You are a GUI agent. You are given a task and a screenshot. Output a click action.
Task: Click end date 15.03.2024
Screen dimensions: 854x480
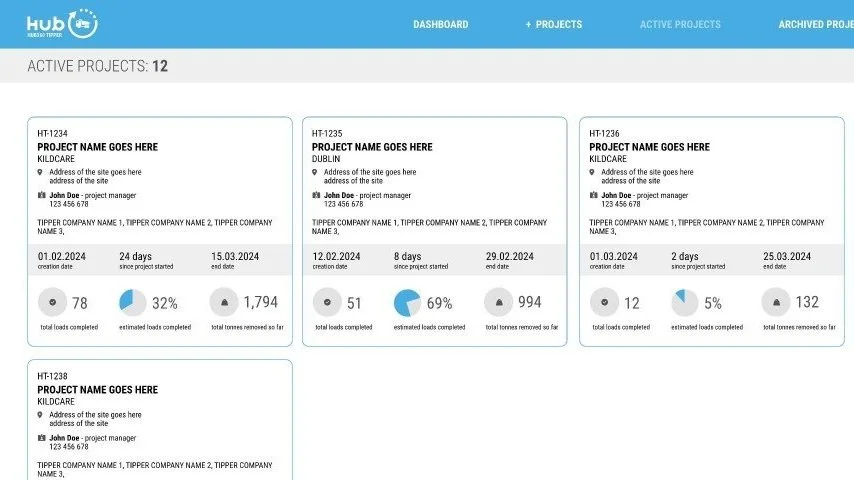235,257
